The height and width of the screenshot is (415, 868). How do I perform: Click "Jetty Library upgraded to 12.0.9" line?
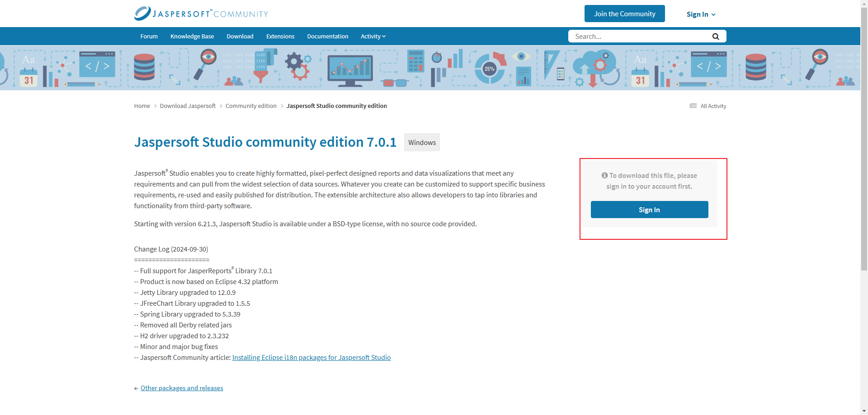185,293
